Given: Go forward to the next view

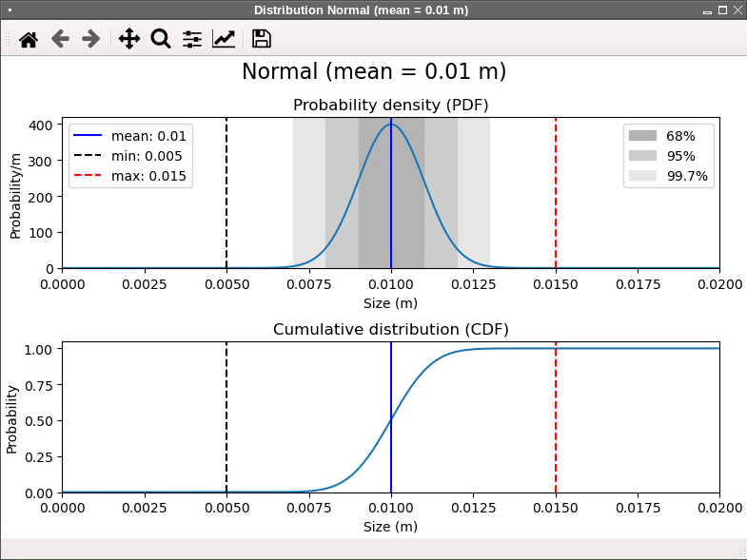Looking at the screenshot, I should point(91,39).
